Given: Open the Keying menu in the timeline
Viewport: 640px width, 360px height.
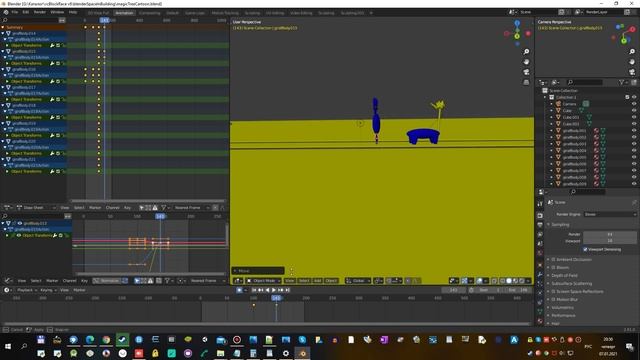Looking at the screenshot, I should coord(48,290).
